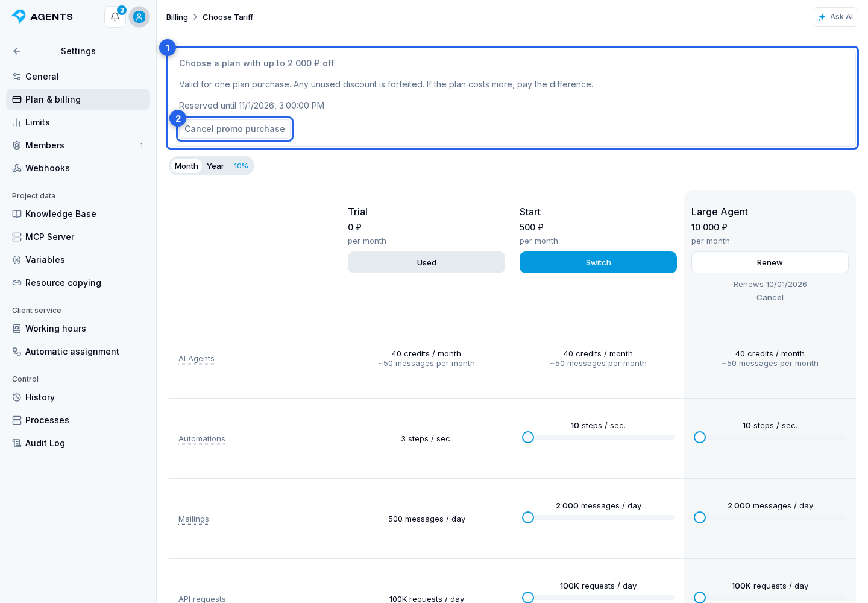868x603 pixels.
Task: Click the Processes icon
Action: [17, 420]
